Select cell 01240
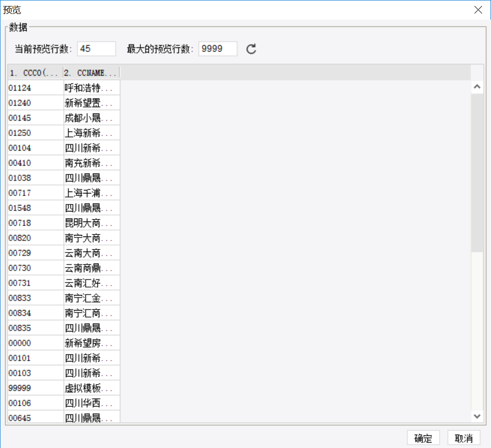 click(x=35, y=103)
